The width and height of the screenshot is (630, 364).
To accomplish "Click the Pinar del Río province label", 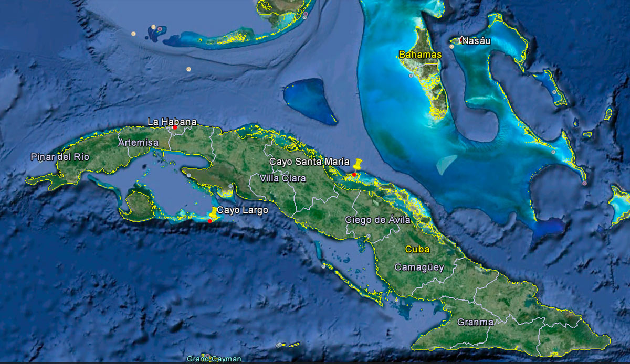I will [x=59, y=156].
